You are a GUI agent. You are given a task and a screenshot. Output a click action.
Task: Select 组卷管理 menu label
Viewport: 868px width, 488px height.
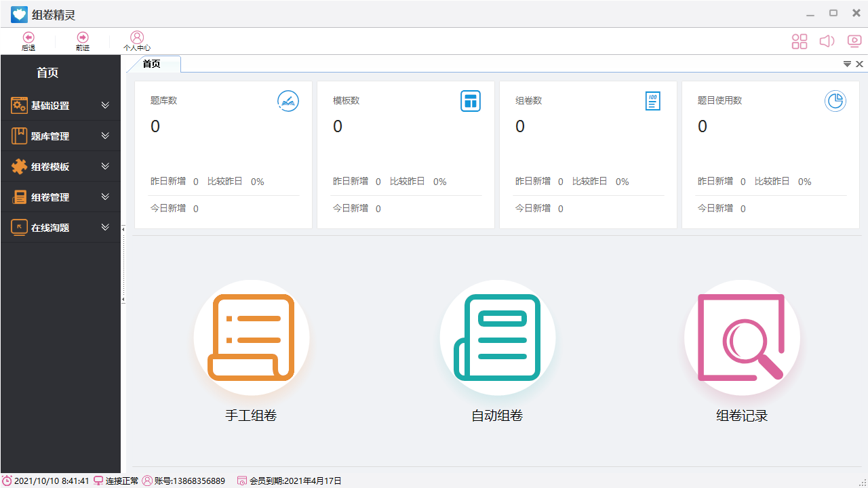pos(50,198)
